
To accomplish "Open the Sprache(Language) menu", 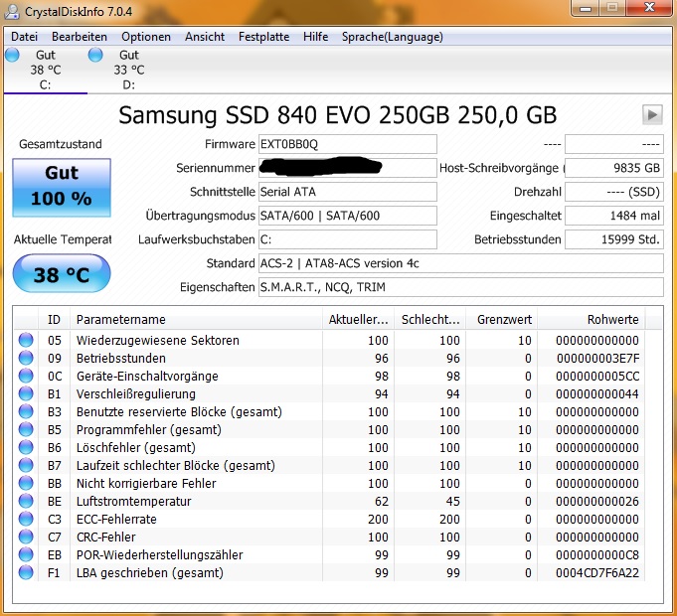I will tap(393, 37).
